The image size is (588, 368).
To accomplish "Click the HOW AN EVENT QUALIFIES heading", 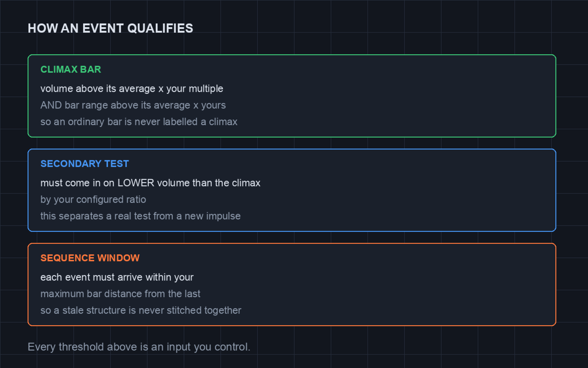I will pyautogui.click(x=110, y=29).
